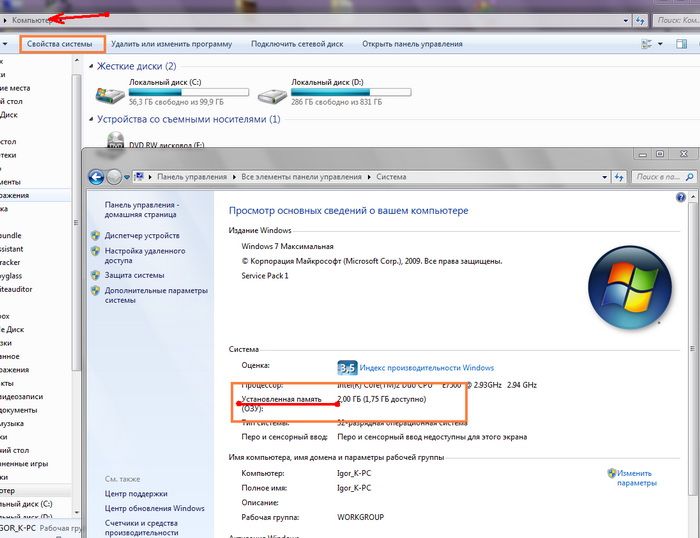
Task: Select Локальный диск (C:) in navigation pane
Action: pos(26,504)
